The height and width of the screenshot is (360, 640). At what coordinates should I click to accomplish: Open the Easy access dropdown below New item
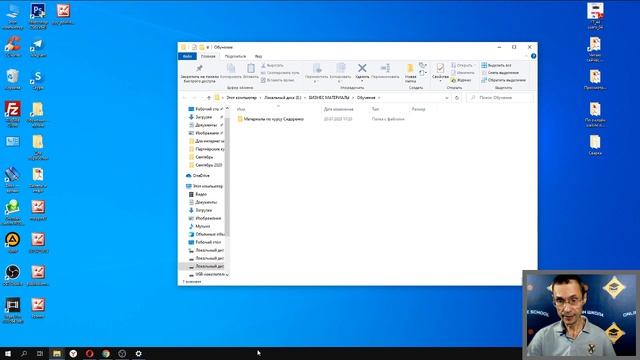click(423, 73)
